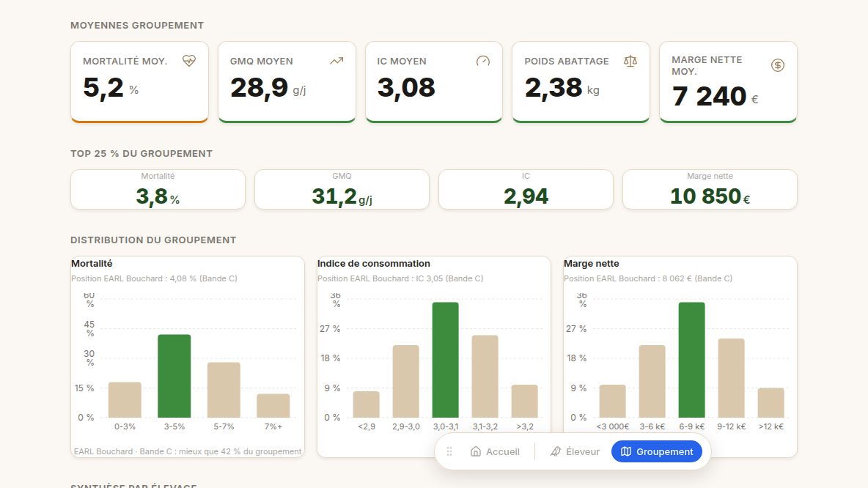Click the 9-12 k€ bar in Marge nette chart
Viewport: 868px width, 488px height.
click(731, 378)
